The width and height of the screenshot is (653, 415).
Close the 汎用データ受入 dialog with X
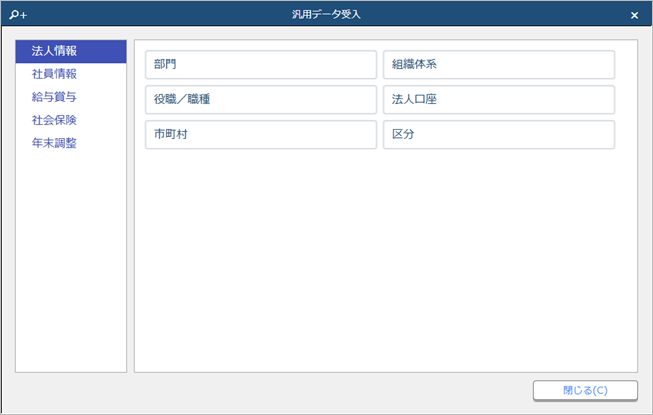634,15
